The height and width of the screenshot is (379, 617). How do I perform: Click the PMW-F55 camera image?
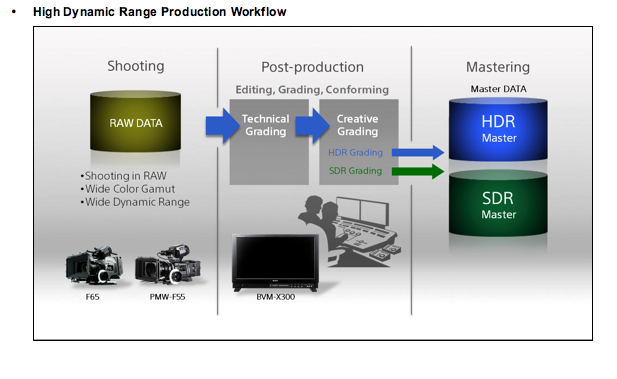(168, 264)
